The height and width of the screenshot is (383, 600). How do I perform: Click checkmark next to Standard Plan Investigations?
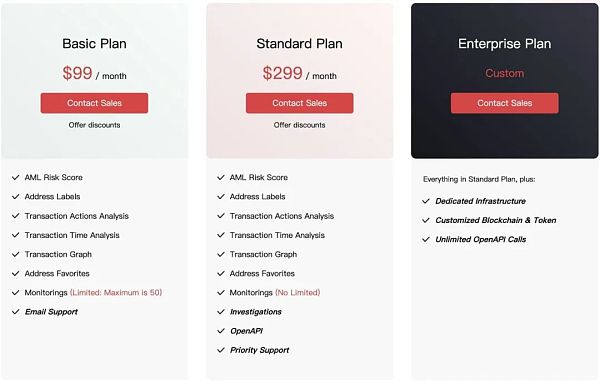[221, 312]
